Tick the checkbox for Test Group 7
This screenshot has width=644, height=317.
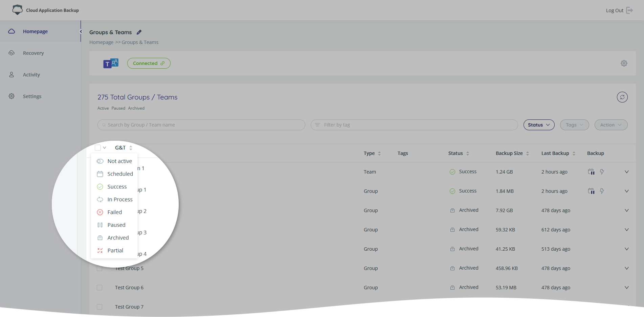[x=99, y=307]
